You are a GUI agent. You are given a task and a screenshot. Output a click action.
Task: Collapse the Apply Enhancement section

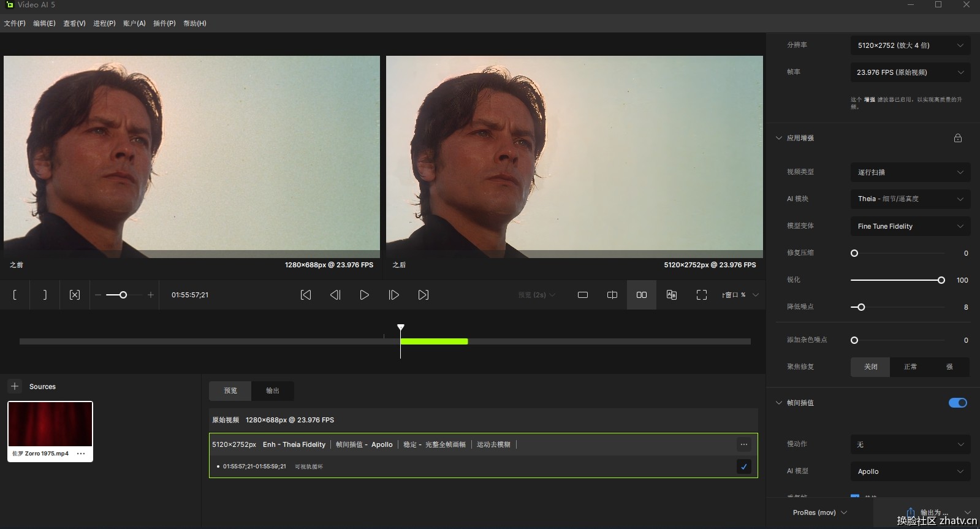[779, 138]
